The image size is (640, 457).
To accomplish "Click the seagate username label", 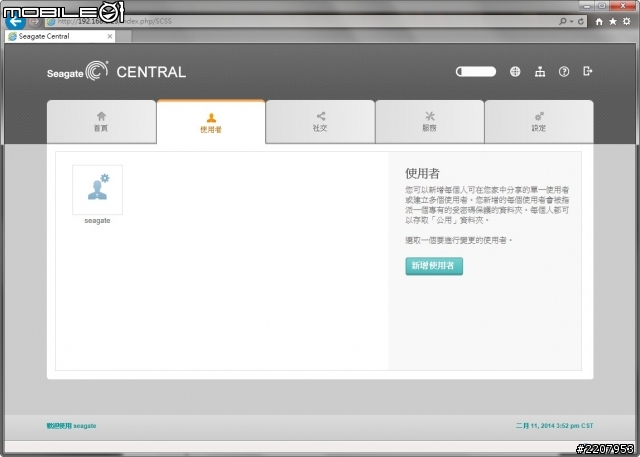I will (x=97, y=221).
